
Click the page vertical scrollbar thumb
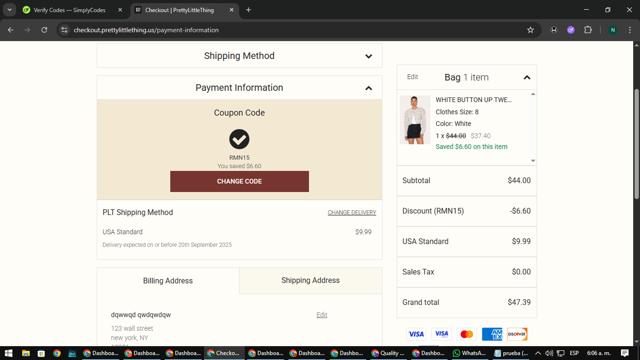(x=636, y=144)
